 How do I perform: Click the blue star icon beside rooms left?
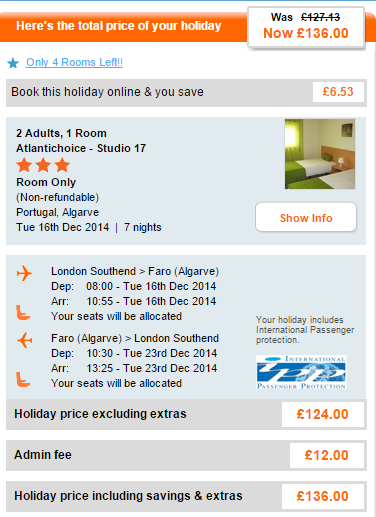[x=13, y=63]
